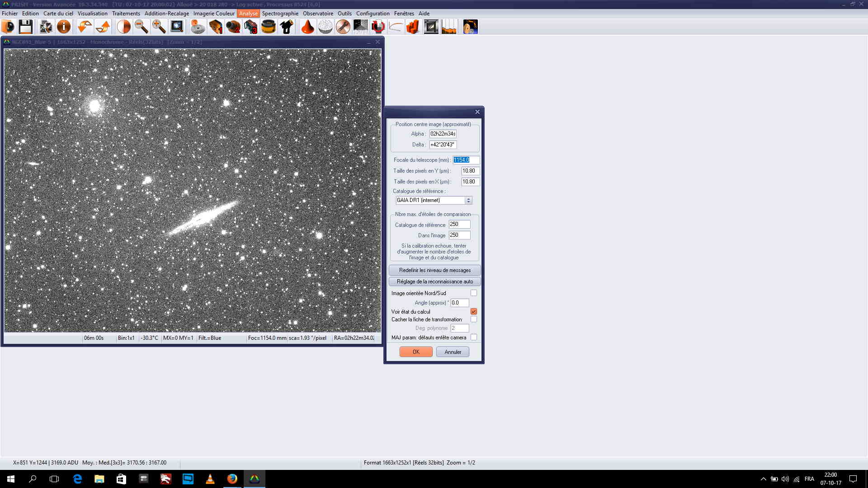
Task: Click the zoom in magnifier icon
Action: pyautogui.click(x=159, y=27)
